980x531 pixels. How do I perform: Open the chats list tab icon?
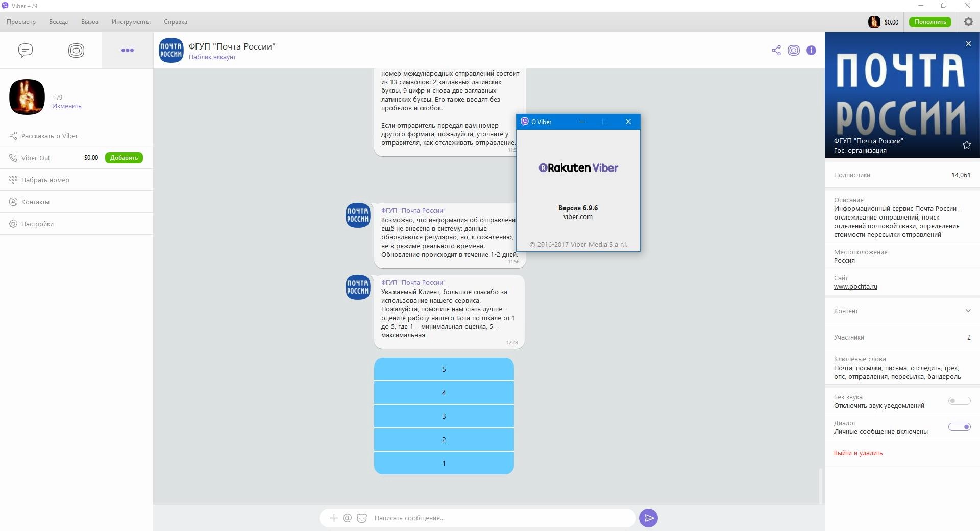click(x=26, y=50)
